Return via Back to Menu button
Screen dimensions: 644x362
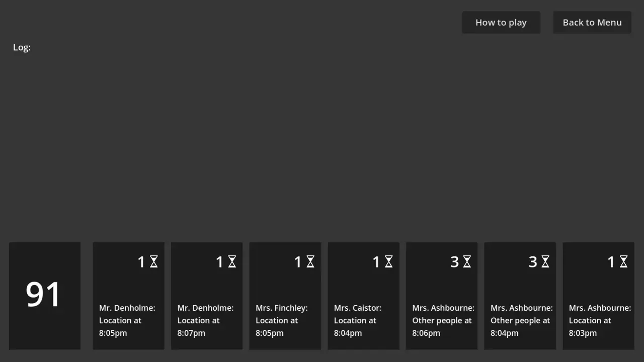[592, 23]
